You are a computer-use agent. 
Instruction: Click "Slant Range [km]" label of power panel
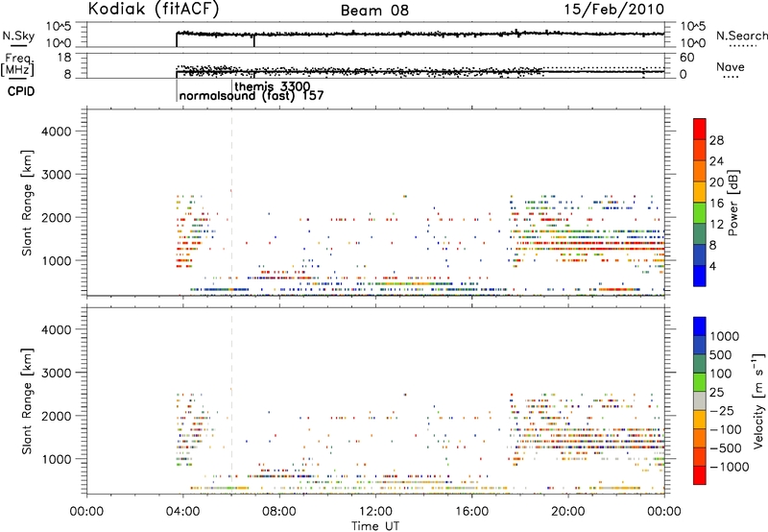pos(27,203)
